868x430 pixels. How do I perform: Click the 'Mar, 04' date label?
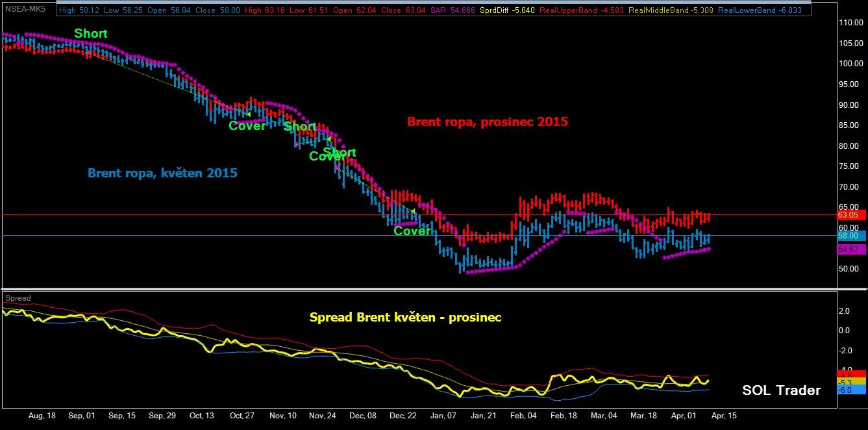(x=604, y=415)
